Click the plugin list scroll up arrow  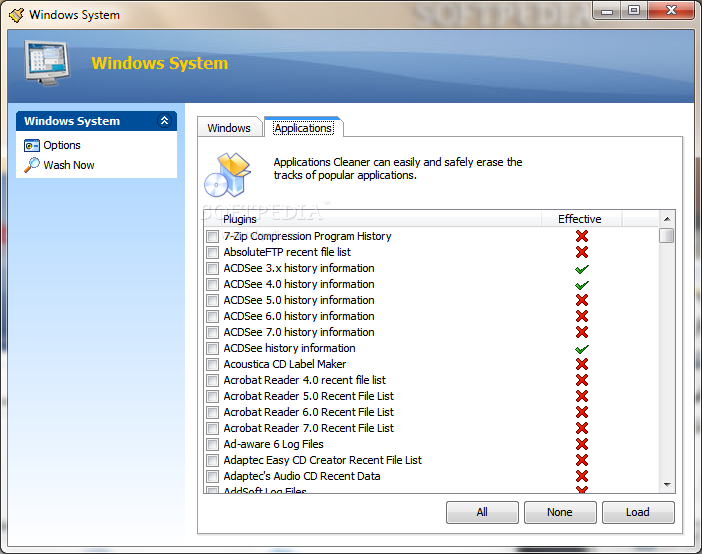tap(667, 219)
